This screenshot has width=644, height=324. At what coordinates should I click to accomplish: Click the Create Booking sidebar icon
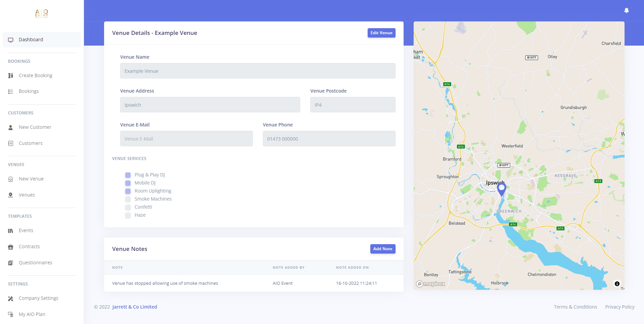tap(11, 75)
